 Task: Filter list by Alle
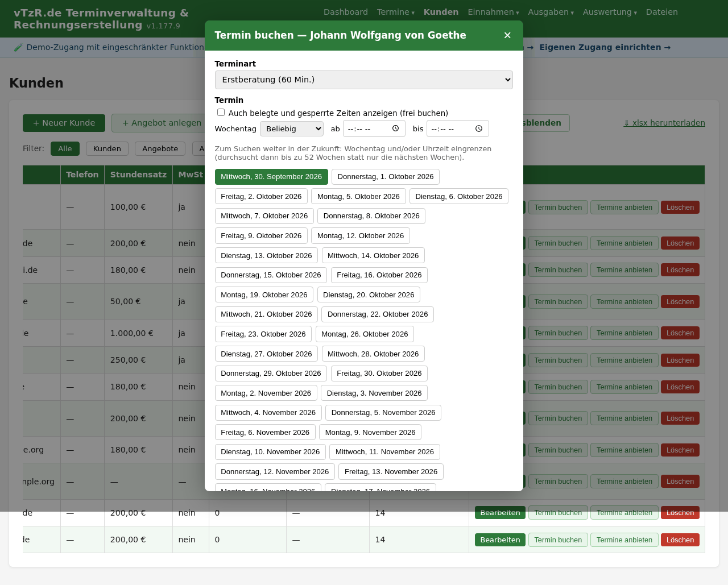pos(65,148)
